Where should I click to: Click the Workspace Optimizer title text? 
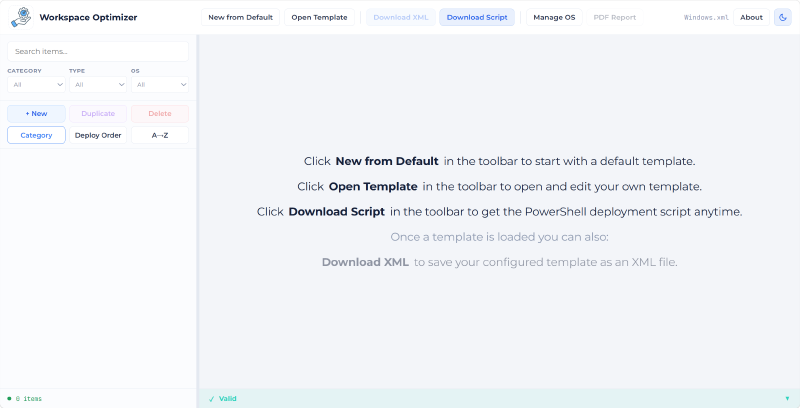(88, 17)
